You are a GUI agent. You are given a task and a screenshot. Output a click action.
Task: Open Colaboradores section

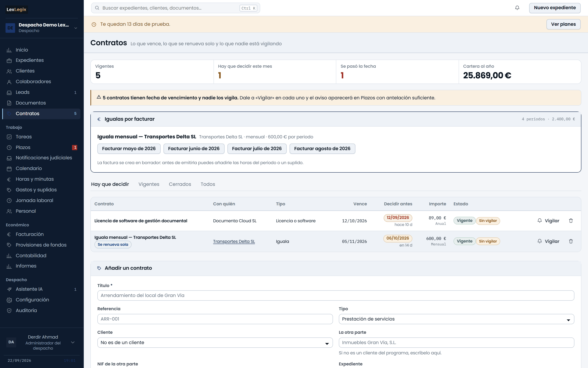point(41,82)
